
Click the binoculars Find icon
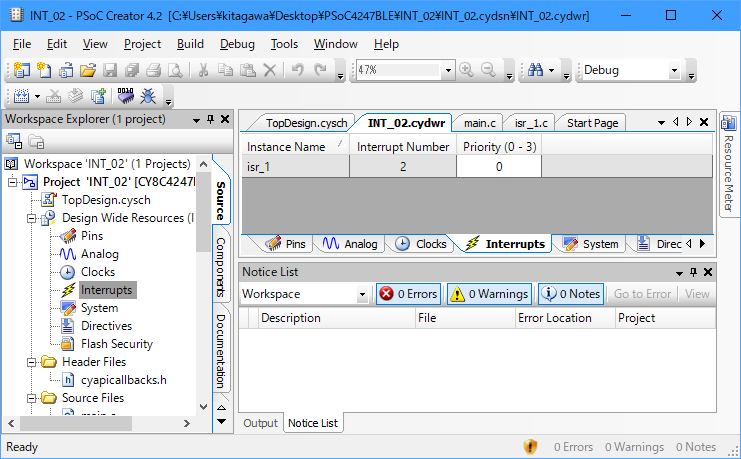(536, 70)
